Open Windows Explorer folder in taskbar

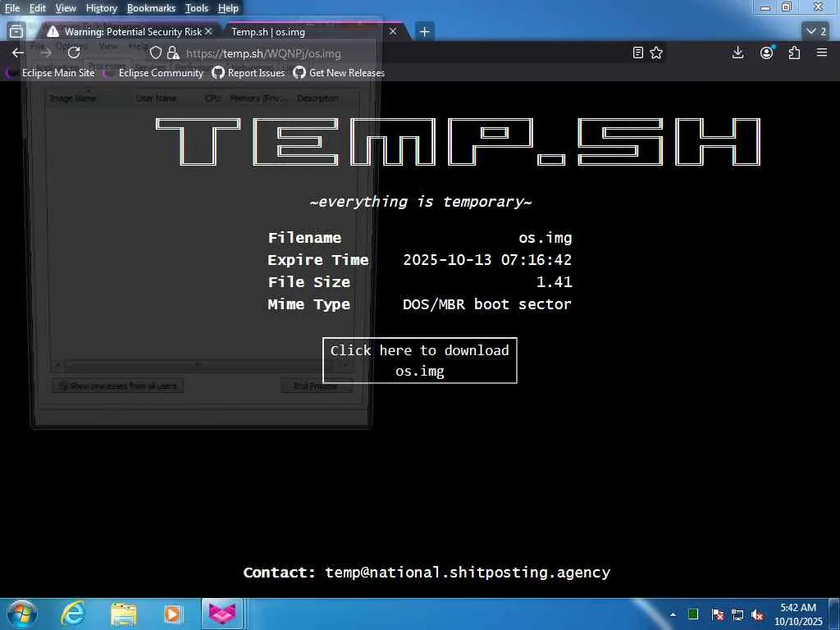pyautogui.click(x=124, y=614)
